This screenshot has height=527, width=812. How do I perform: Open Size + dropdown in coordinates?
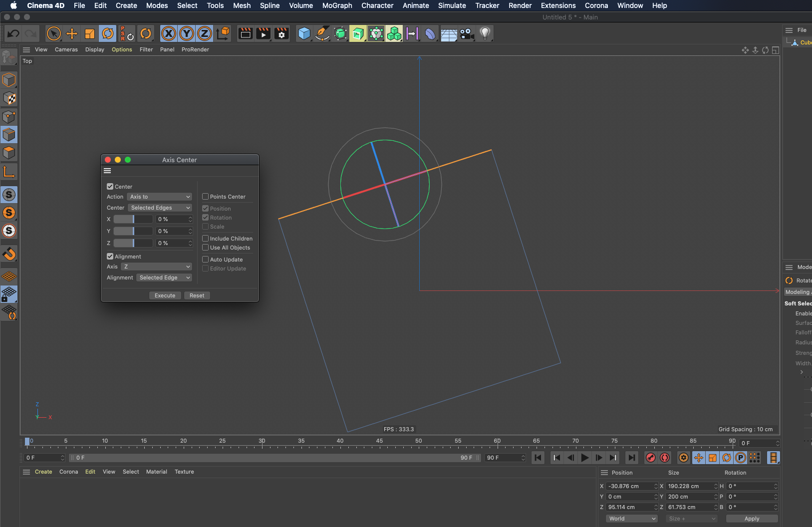point(692,519)
